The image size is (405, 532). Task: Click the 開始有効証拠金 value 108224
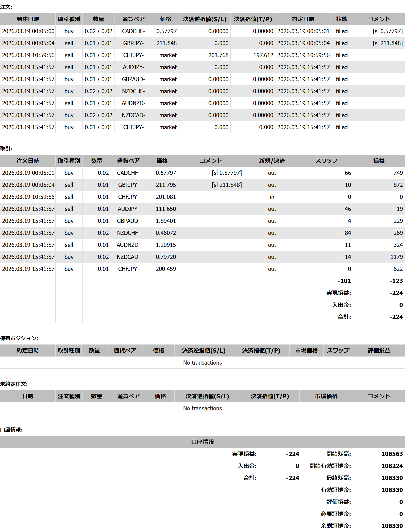coord(392,466)
